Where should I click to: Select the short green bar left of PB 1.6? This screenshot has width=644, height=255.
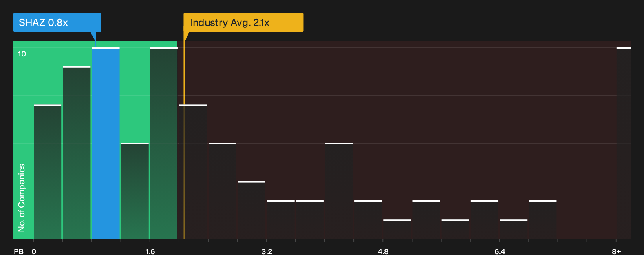coord(135,191)
